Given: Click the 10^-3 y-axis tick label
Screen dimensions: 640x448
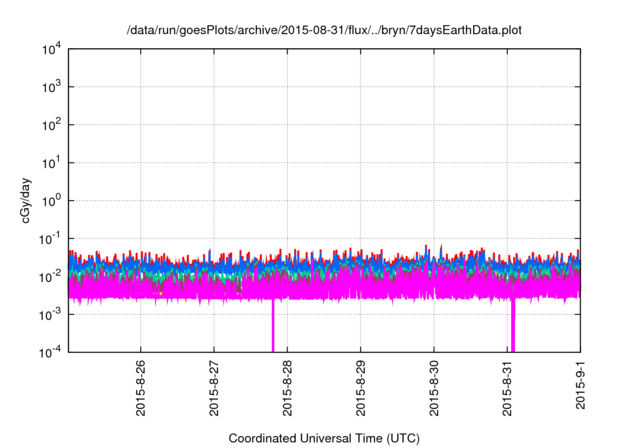Looking at the screenshot, I should pyautogui.click(x=50, y=315).
